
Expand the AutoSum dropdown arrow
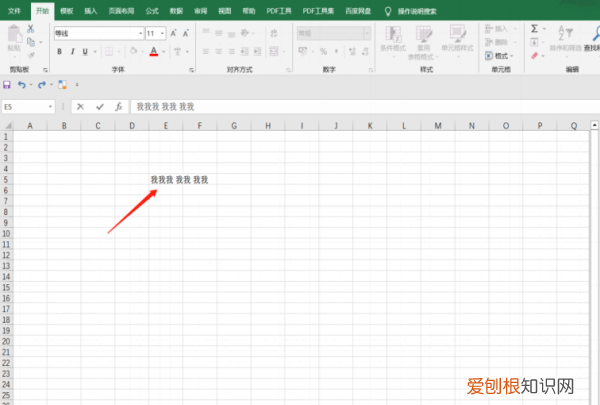(x=544, y=29)
